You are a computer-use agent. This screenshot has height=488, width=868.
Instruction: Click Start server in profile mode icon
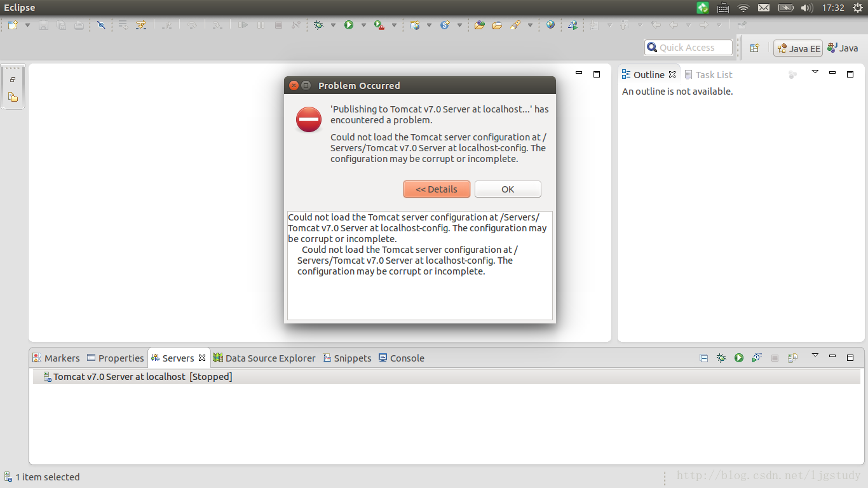[x=757, y=358]
